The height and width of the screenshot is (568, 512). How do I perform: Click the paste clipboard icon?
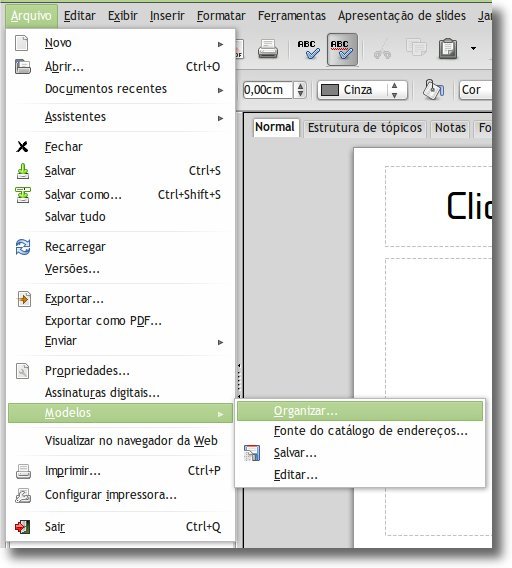[x=448, y=49]
